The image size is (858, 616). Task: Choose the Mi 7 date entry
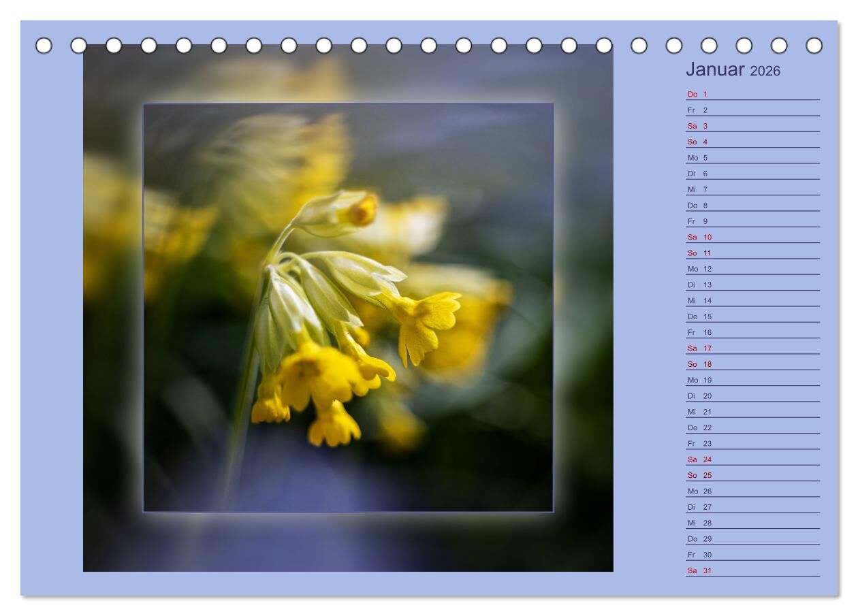click(x=752, y=190)
